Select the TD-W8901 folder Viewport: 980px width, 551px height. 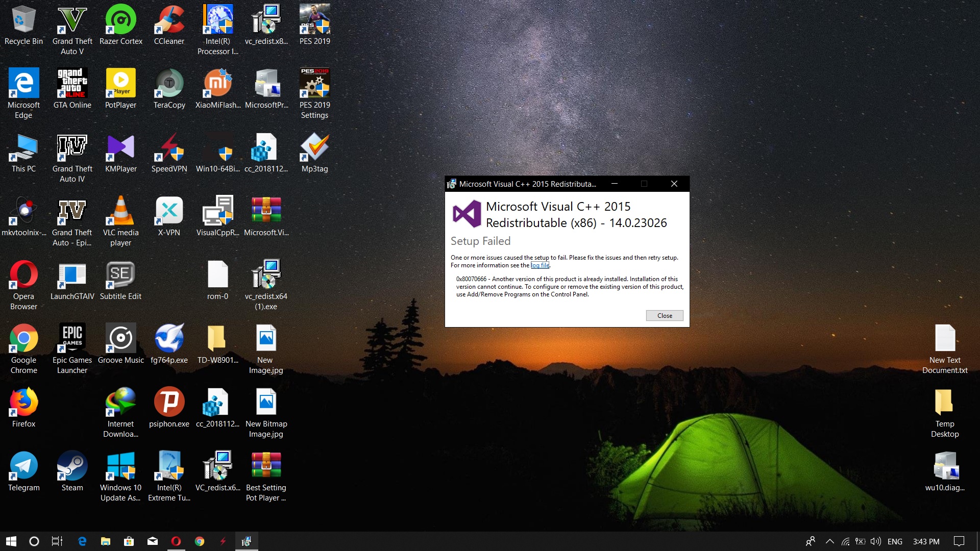(218, 344)
